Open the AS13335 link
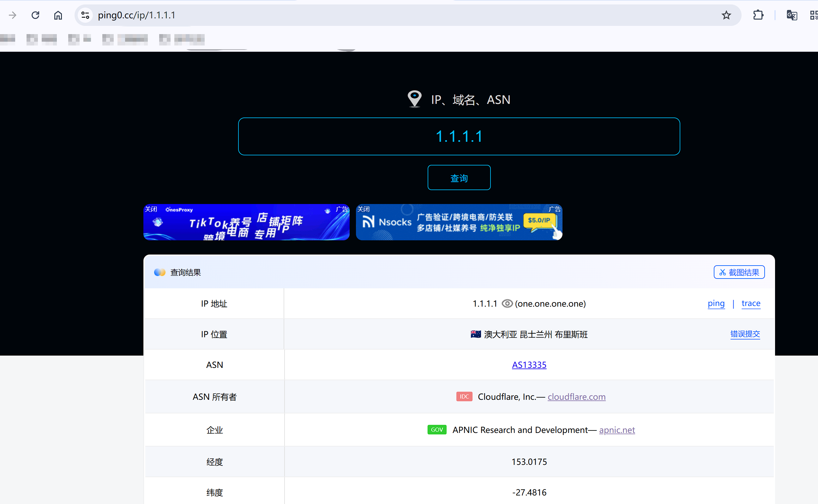This screenshot has height=504, width=818. tap(529, 365)
